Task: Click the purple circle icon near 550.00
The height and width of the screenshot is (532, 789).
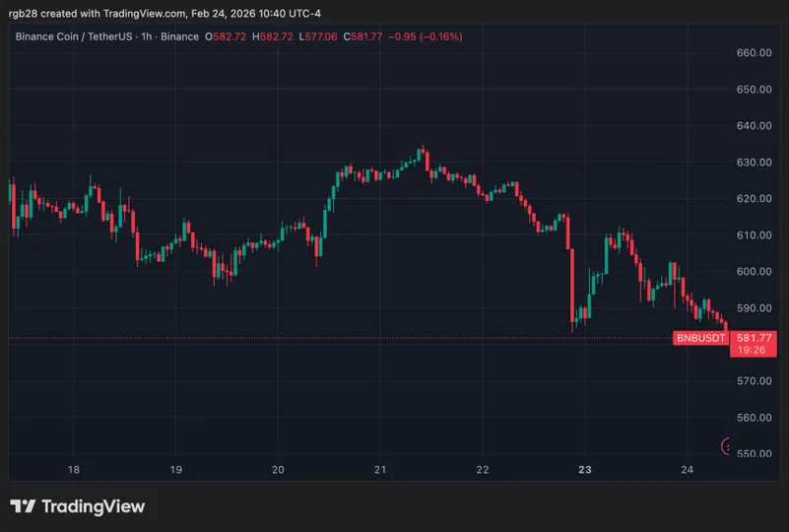Action: pos(726,446)
